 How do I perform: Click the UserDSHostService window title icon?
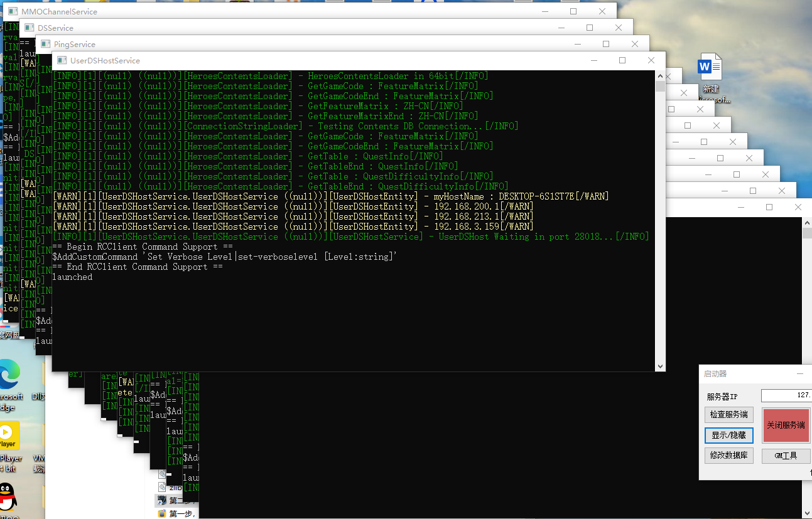click(62, 61)
